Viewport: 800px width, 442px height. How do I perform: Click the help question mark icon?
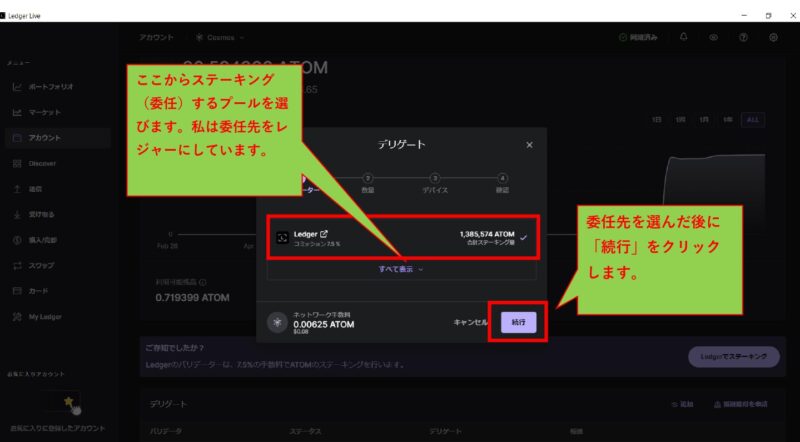743,37
